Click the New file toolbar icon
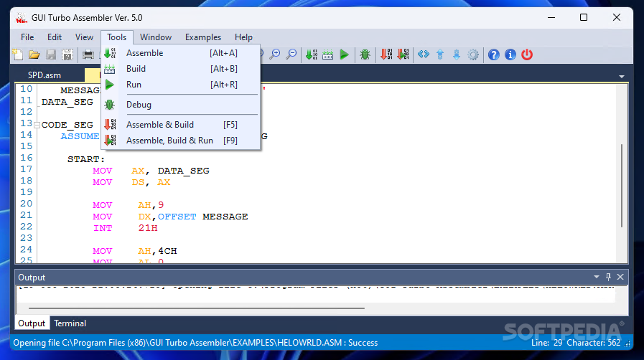644x360 pixels. (18, 54)
